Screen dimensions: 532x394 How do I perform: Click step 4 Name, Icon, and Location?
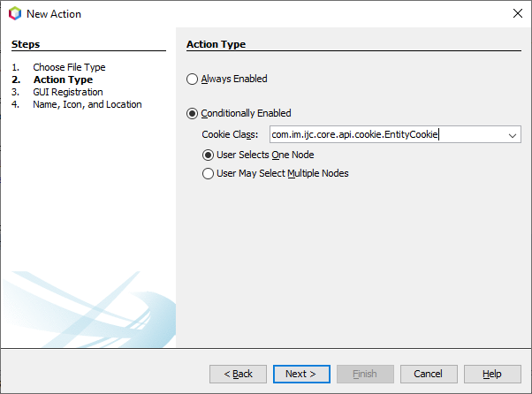point(87,104)
